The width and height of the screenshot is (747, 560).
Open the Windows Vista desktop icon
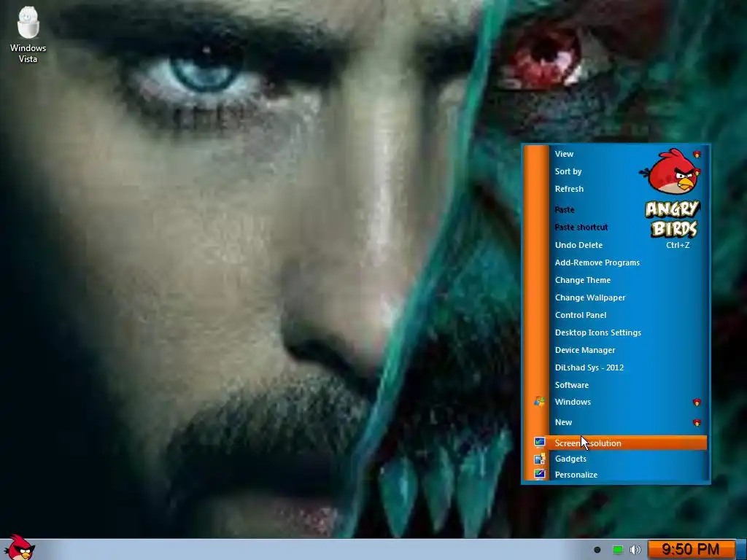28,35
